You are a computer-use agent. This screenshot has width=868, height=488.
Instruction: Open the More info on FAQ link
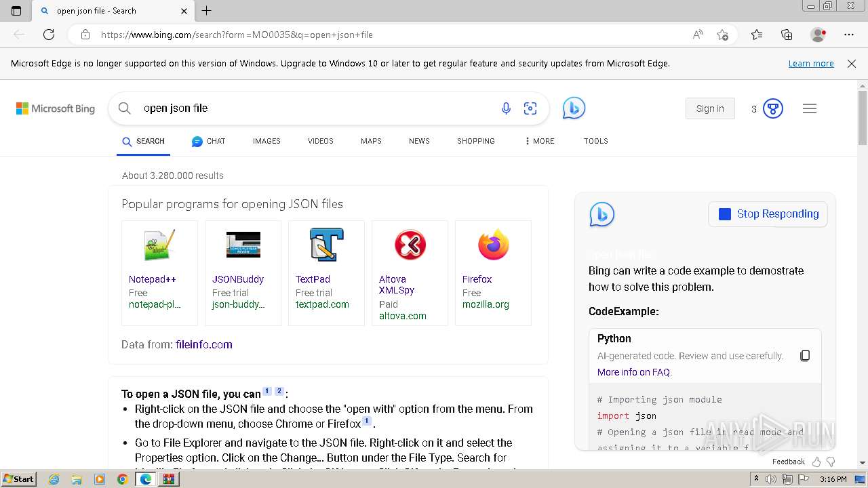pos(635,372)
